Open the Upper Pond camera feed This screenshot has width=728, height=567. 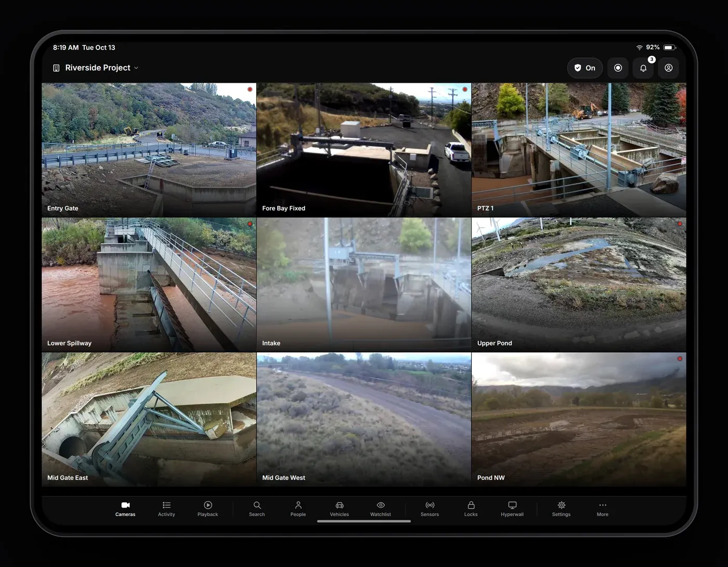click(579, 285)
